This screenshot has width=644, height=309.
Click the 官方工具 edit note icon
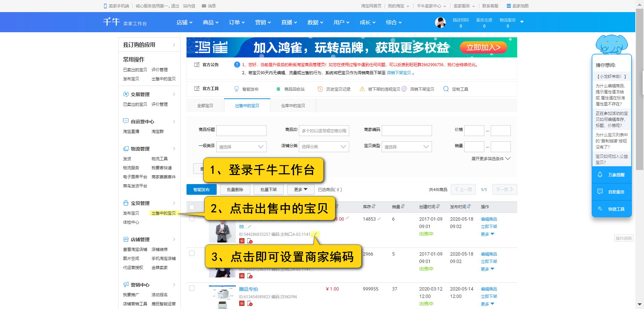tap(197, 89)
